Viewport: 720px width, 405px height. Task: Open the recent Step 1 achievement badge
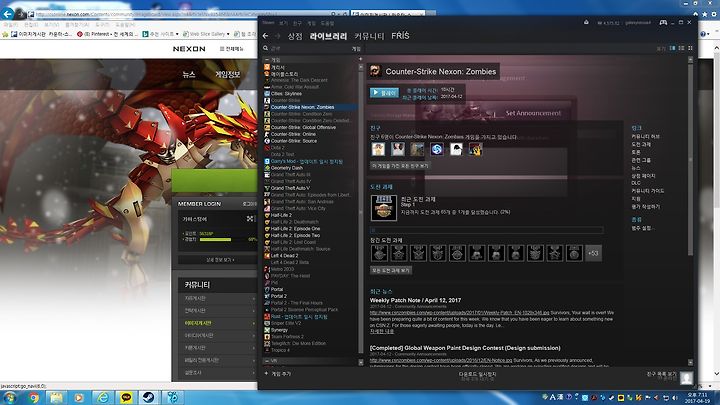coord(383,208)
